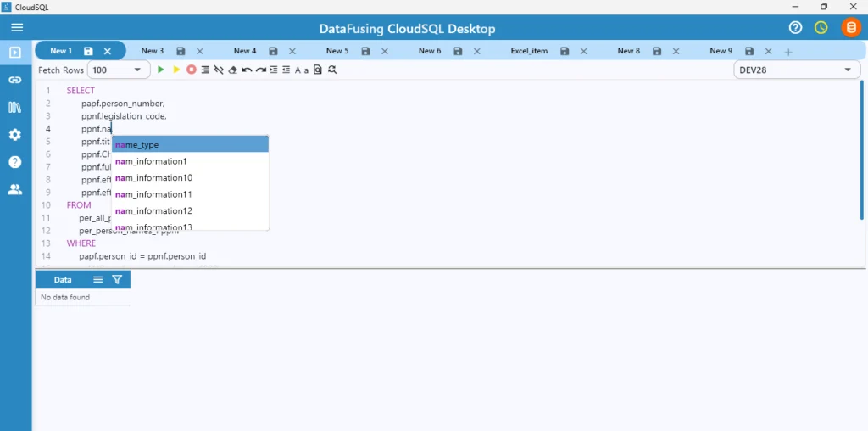Close the New 6 tab
Viewport: 868px width, 431px height.
coord(477,51)
